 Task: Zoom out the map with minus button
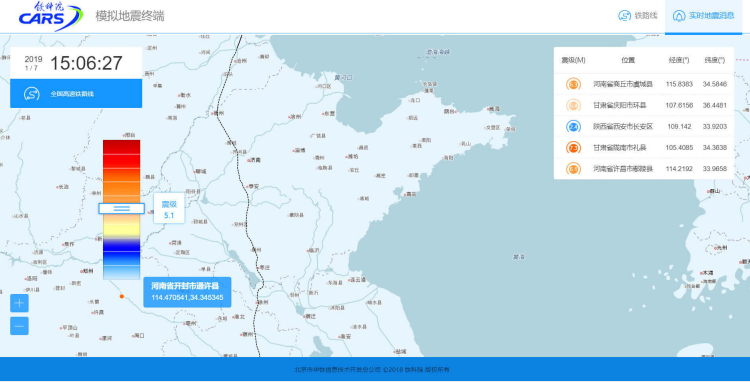pyautogui.click(x=19, y=326)
